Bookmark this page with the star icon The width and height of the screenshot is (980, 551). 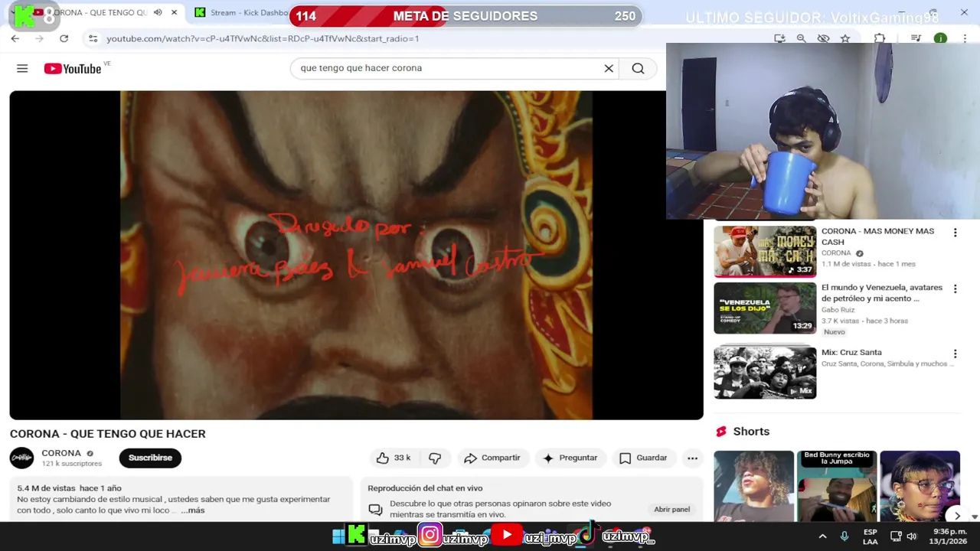(845, 38)
